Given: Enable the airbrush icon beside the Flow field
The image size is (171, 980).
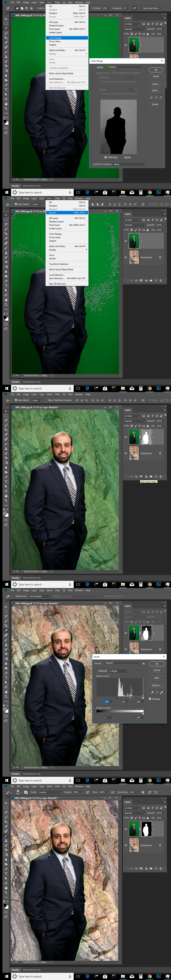Looking at the screenshot, I should coord(113,792).
